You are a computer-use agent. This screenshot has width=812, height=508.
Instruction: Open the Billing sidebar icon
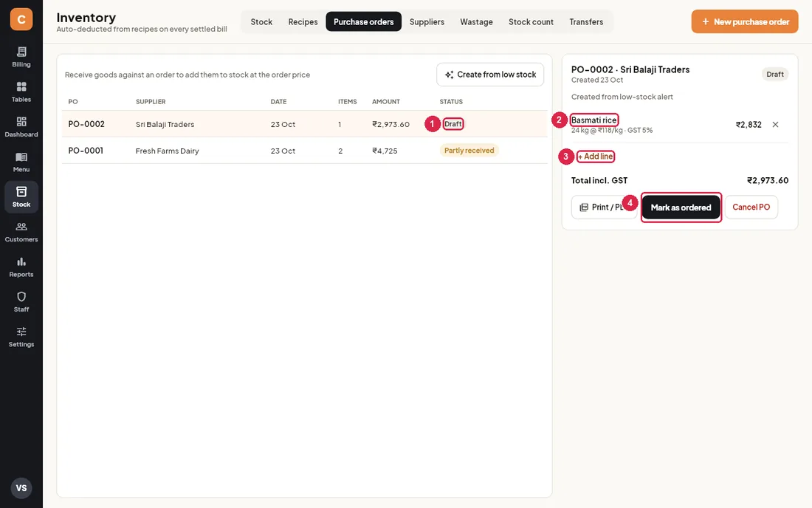point(21,57)
